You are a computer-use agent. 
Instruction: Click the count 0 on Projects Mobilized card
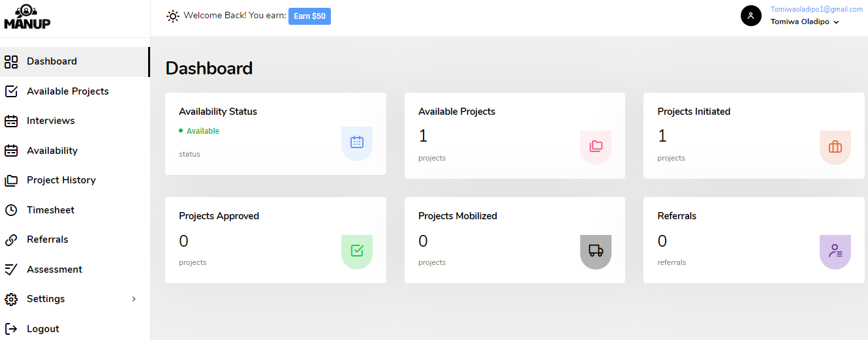click(423, 241)
